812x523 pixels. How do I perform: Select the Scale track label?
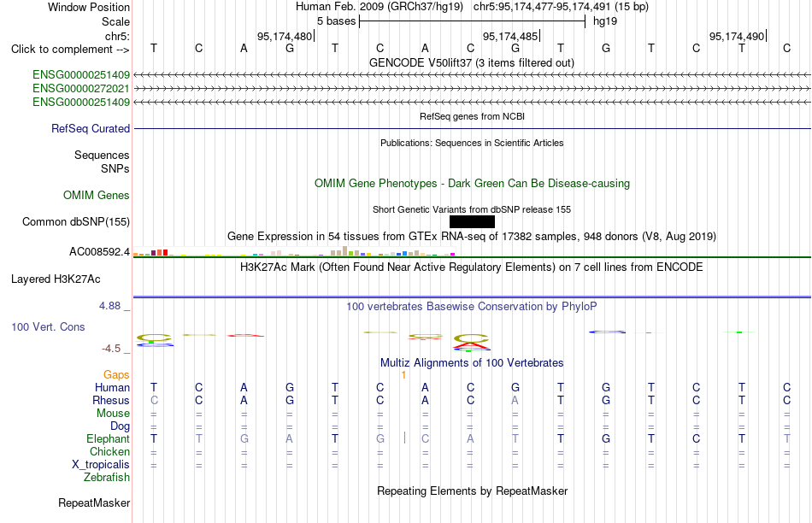(x=115, y=21)
